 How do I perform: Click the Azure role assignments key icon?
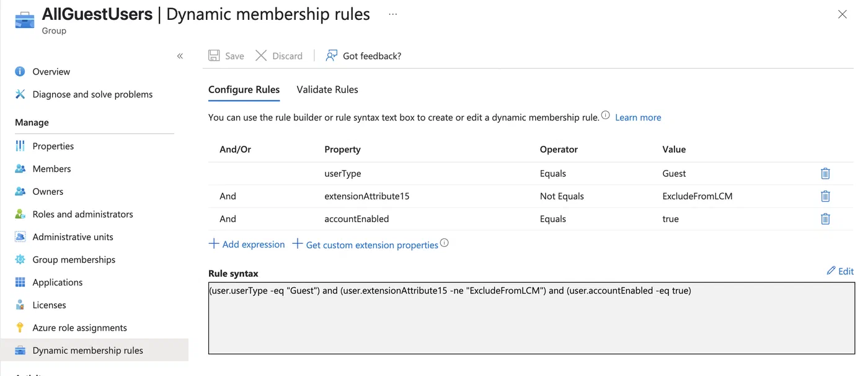(20, 328)
